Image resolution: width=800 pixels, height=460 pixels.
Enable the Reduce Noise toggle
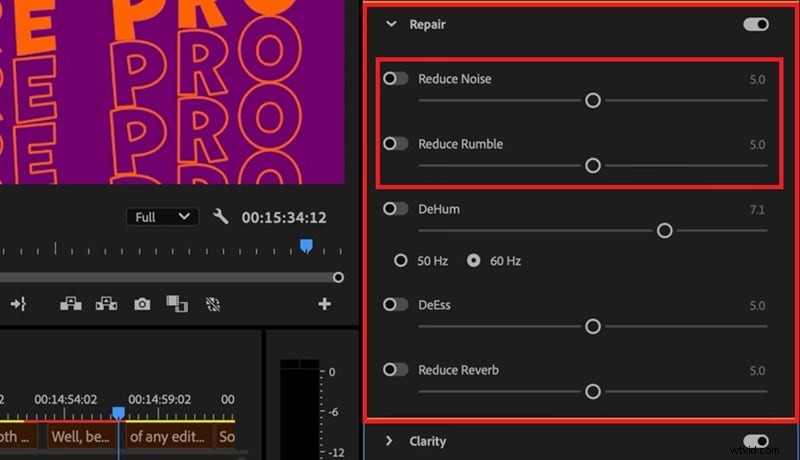[395, 79]
